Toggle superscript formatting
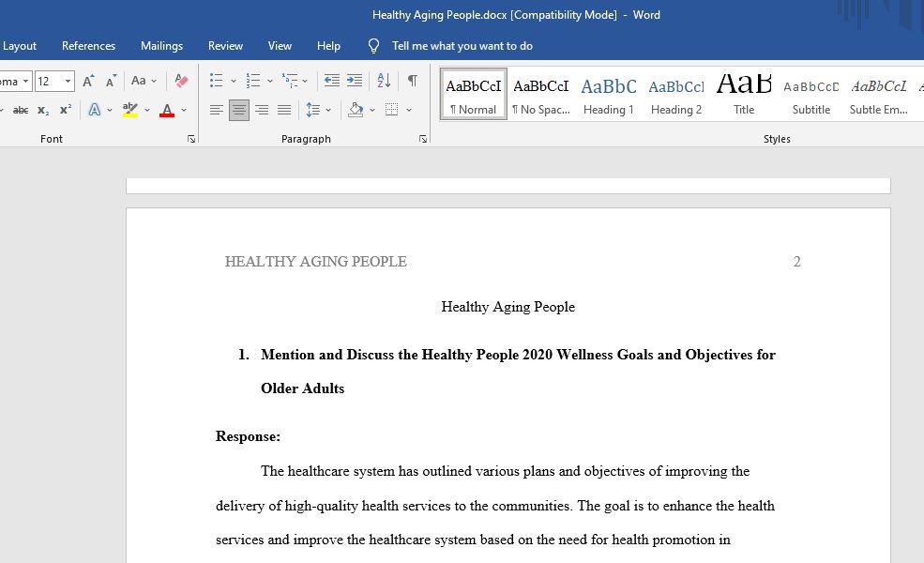This screenshot has width=924, height=563. (x=66, y=110)
